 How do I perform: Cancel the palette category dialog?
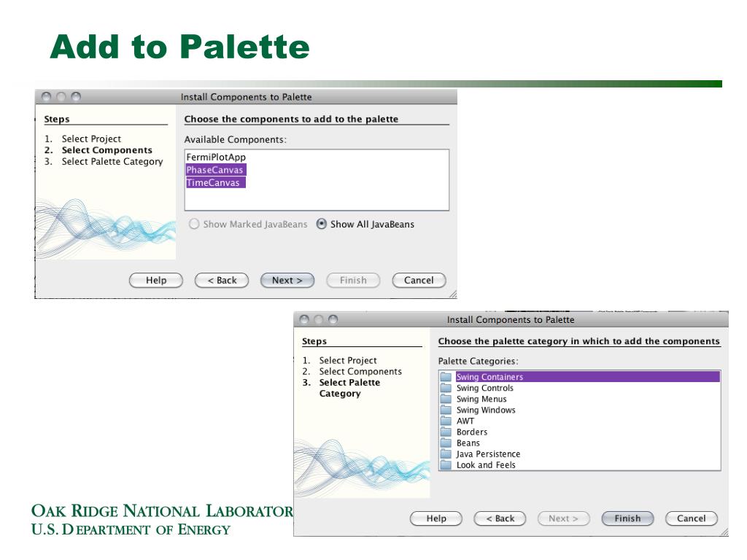coord(692,518)
